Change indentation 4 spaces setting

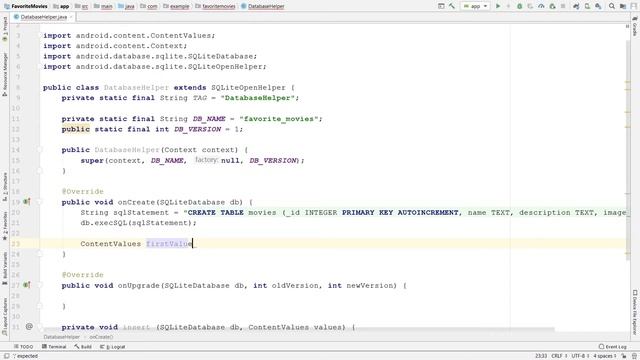pos(604,356)
